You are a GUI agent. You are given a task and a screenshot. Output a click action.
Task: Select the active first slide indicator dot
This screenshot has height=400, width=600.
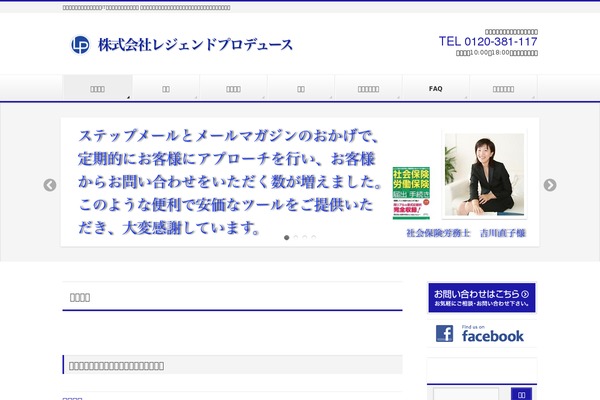click(286, 237)
